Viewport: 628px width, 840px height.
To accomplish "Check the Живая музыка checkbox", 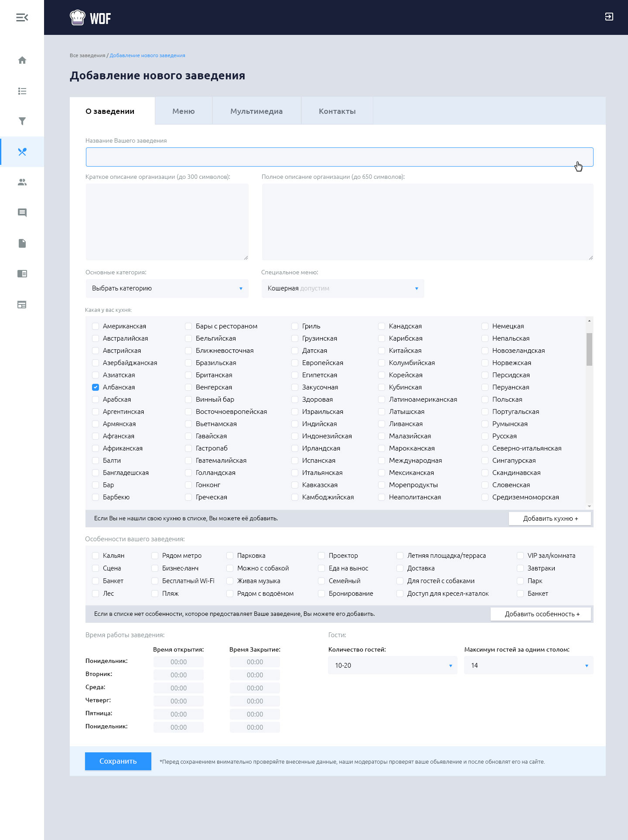I will [230, 581].
